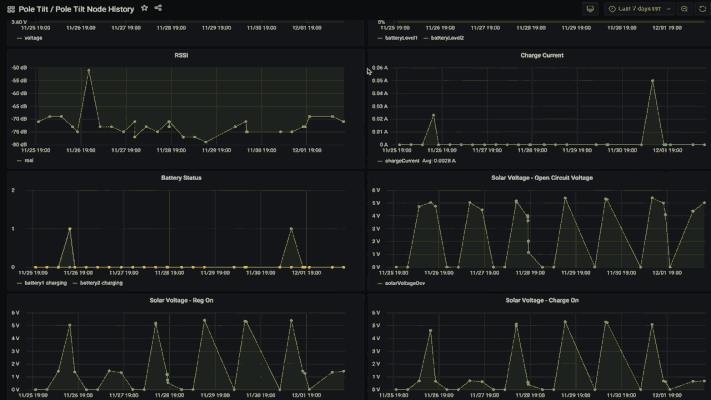This screenshot has height=400, width=711.
Task: Toggle the voltage legend series
Action: coord(33,38)
